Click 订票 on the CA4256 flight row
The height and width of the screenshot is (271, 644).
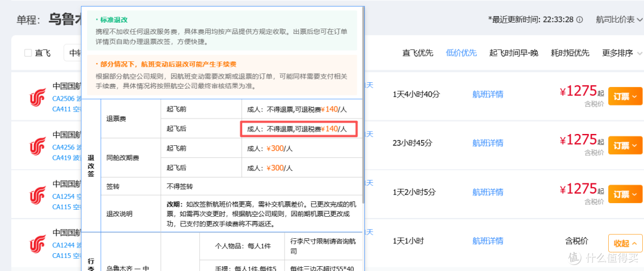[625, 145]
